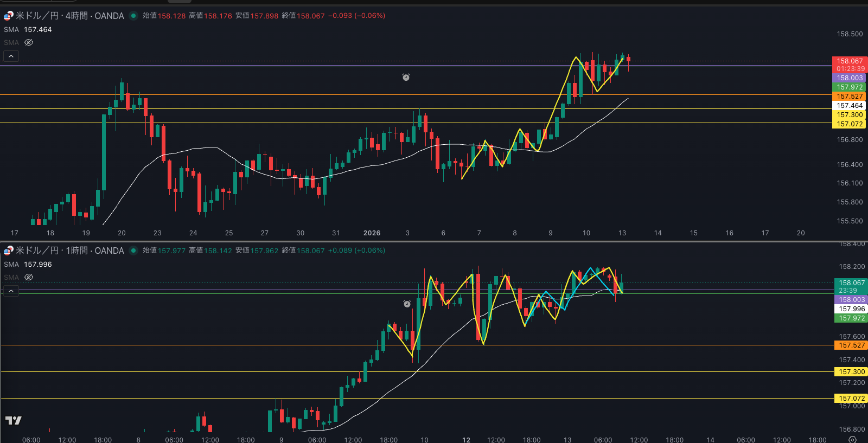Click the 米ドル/円 4時間 symbol title
This screenshot has width=868, height=443.
tap(70, 16)
